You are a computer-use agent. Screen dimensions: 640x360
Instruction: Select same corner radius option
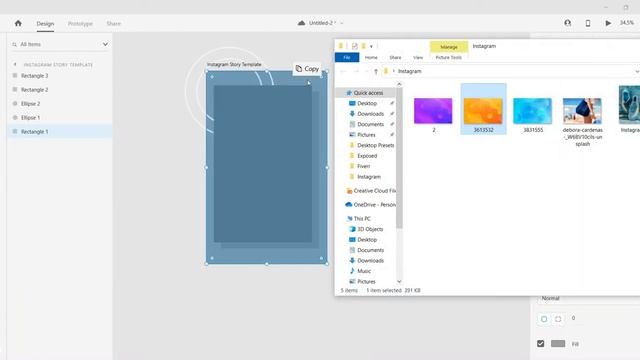[544, 319]
